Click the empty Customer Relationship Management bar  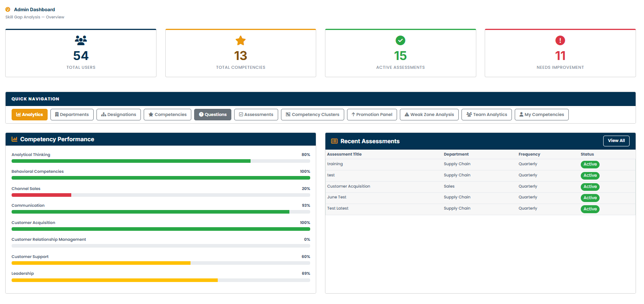pyautogui.click(x=161, y=246)
